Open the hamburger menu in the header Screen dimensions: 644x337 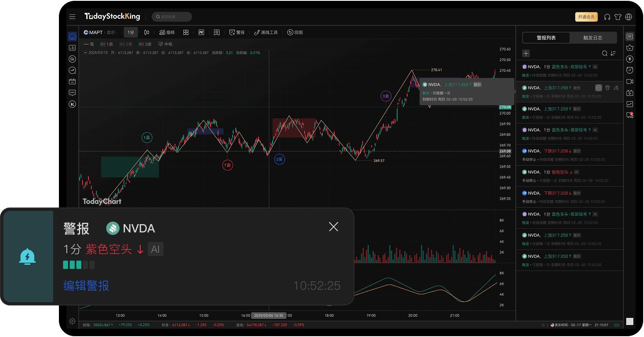click(72, 17)
